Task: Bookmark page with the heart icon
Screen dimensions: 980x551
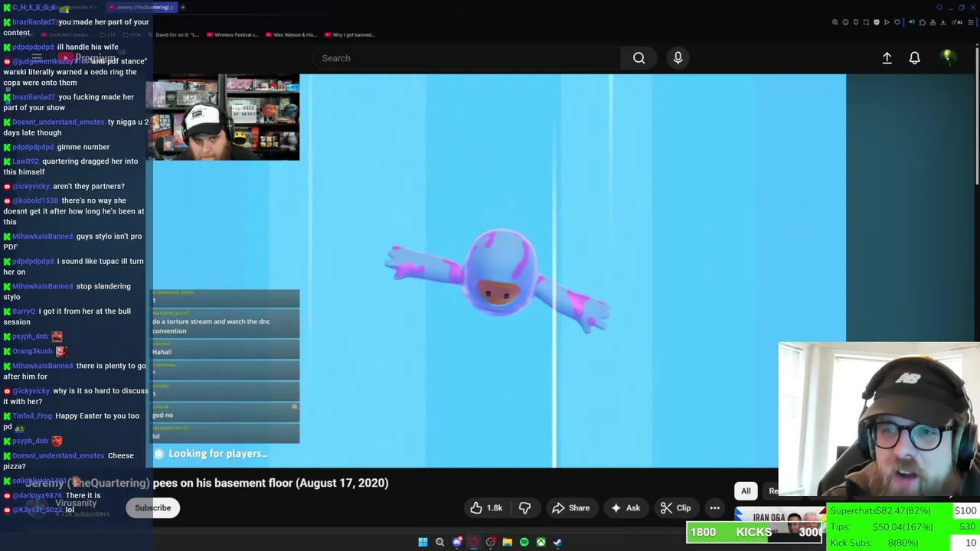Action: coord(897,22)
